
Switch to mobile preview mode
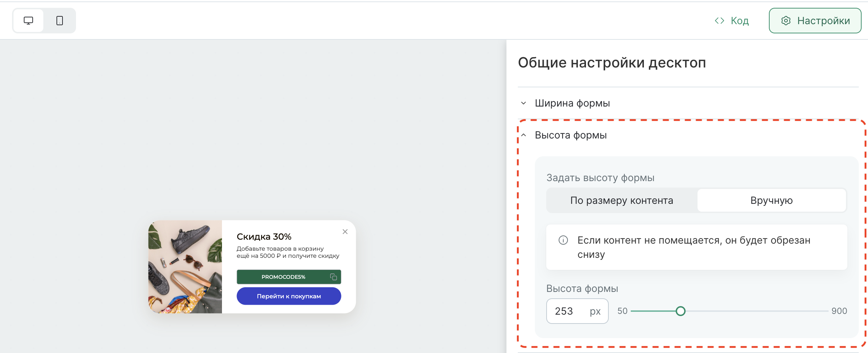(x=59, y=20)
